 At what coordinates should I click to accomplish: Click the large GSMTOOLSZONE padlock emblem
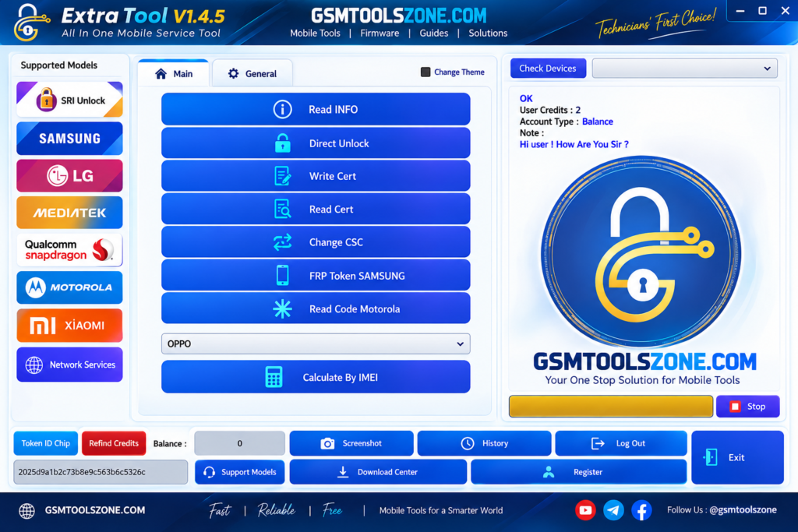coord(641,252)
